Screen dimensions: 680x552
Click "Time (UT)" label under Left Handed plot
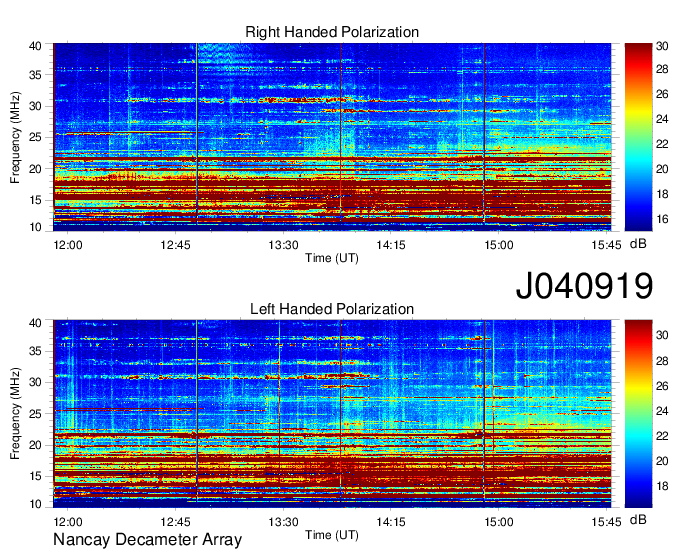click(x=332, y=535)
